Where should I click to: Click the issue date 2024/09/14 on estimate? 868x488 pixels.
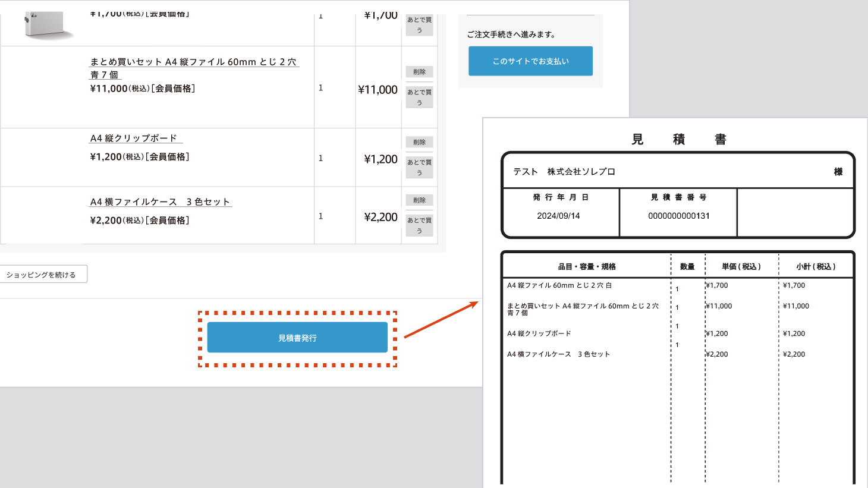pos(558,216)
